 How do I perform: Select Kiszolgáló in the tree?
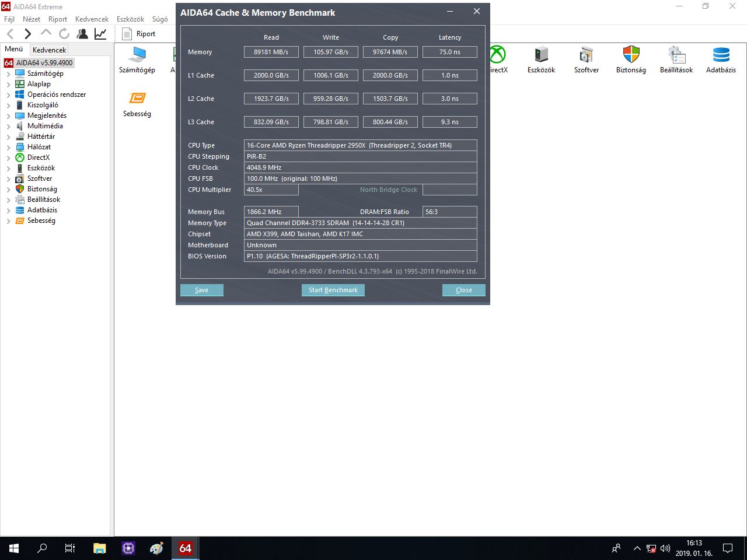pyautogui.click(x=43, y=105)
